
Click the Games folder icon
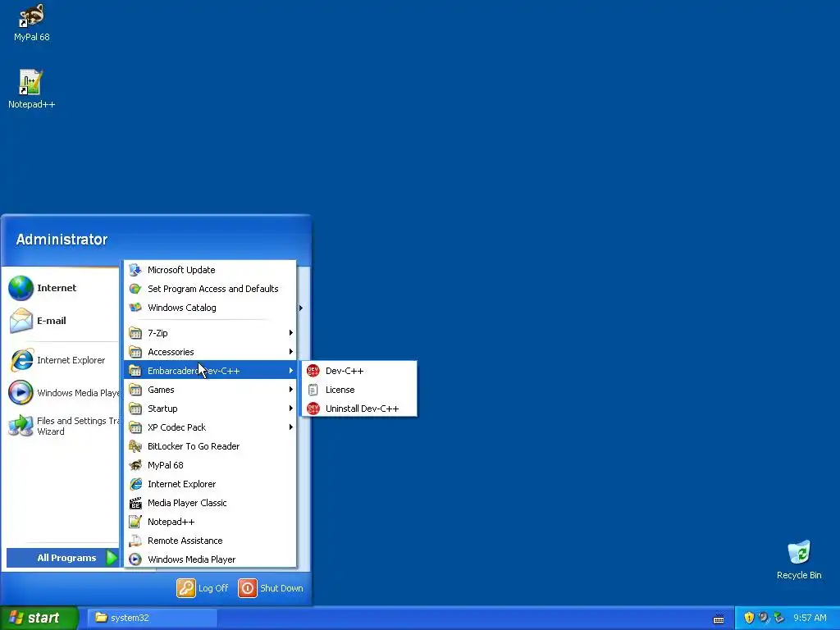pyautogui.click(x=135, y=390)
